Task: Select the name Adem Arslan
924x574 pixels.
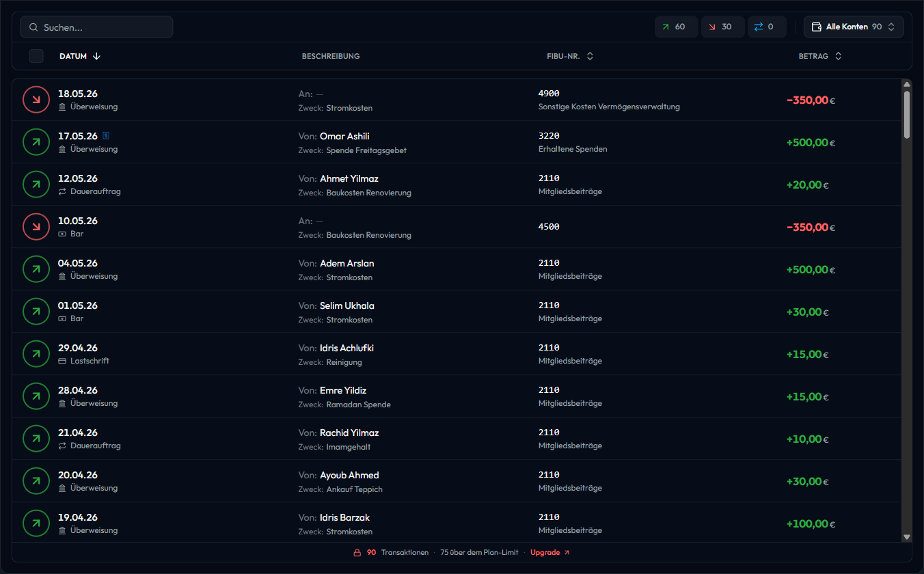Action: (347, 263)
